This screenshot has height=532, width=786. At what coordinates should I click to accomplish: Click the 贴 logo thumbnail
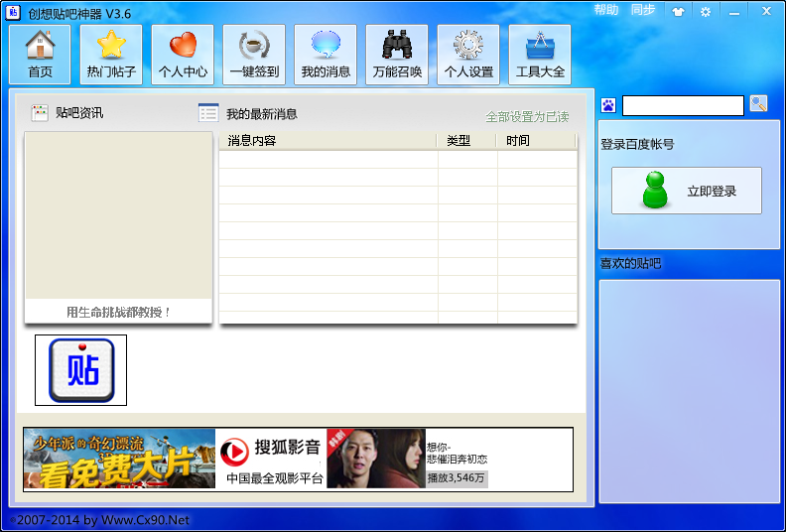pos(80,370)
